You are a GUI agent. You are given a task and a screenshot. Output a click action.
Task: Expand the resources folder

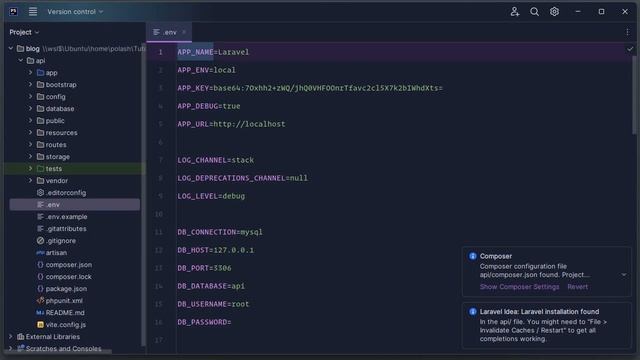tap(30, 133)
